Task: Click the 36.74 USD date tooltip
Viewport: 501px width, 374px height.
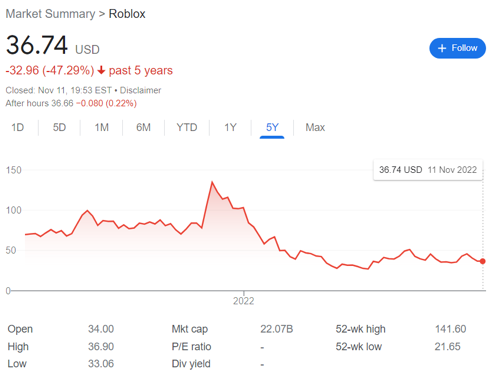Action: point(428,170)
